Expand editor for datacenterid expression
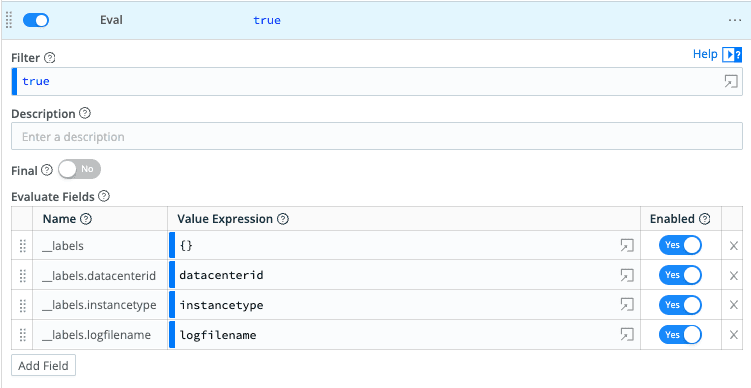 (x=627, y=275)
